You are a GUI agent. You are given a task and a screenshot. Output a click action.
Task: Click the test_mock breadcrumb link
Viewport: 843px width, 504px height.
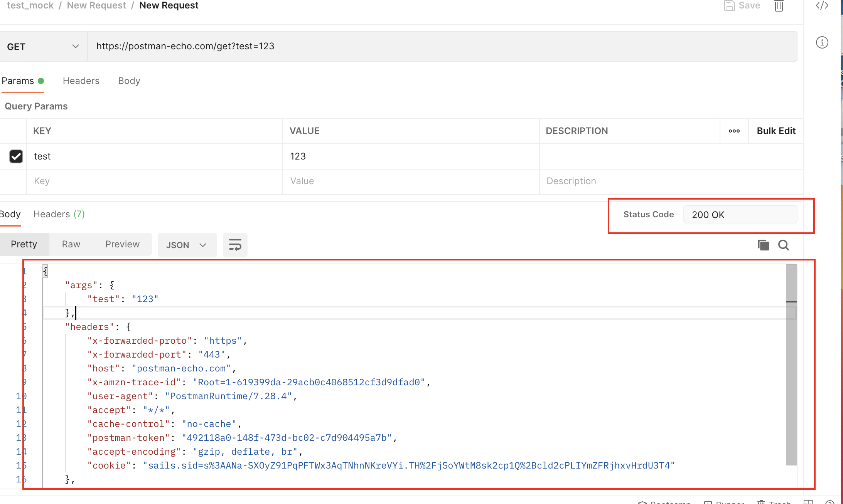pos(30,5)
